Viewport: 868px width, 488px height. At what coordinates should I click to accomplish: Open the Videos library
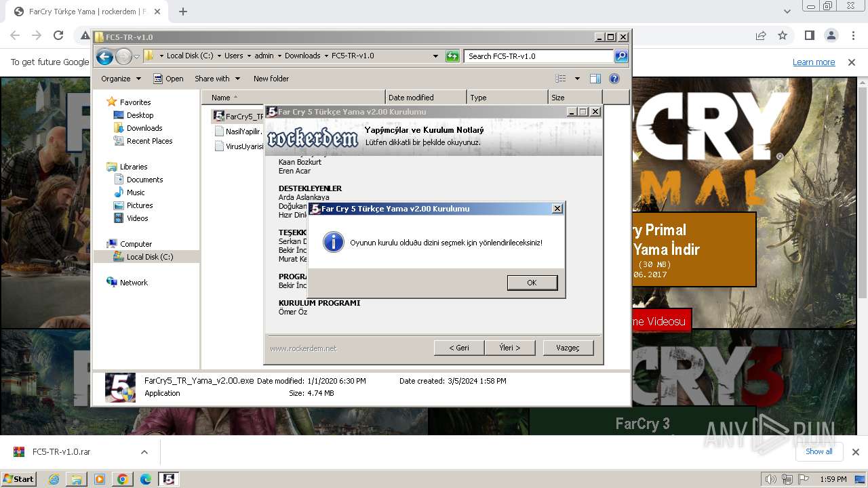tap(137, 218)
